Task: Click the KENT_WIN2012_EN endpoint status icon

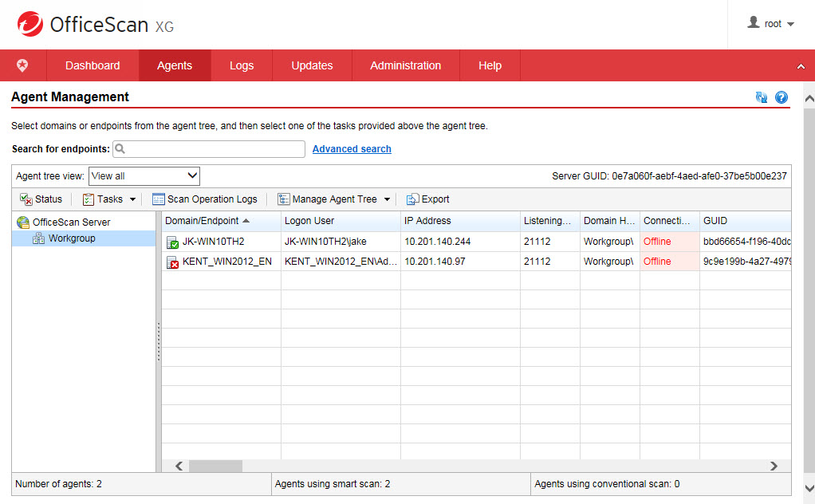Action: 172,262
